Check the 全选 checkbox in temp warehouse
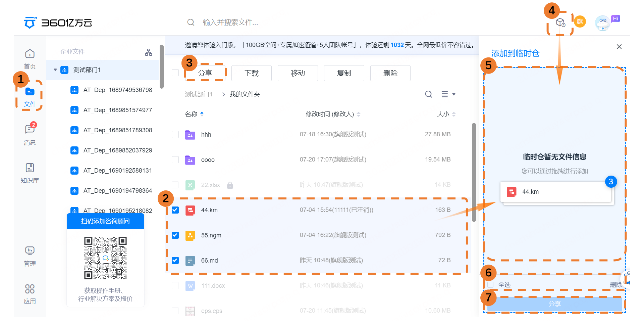644x321 pixels. click(x=491, y=285)
